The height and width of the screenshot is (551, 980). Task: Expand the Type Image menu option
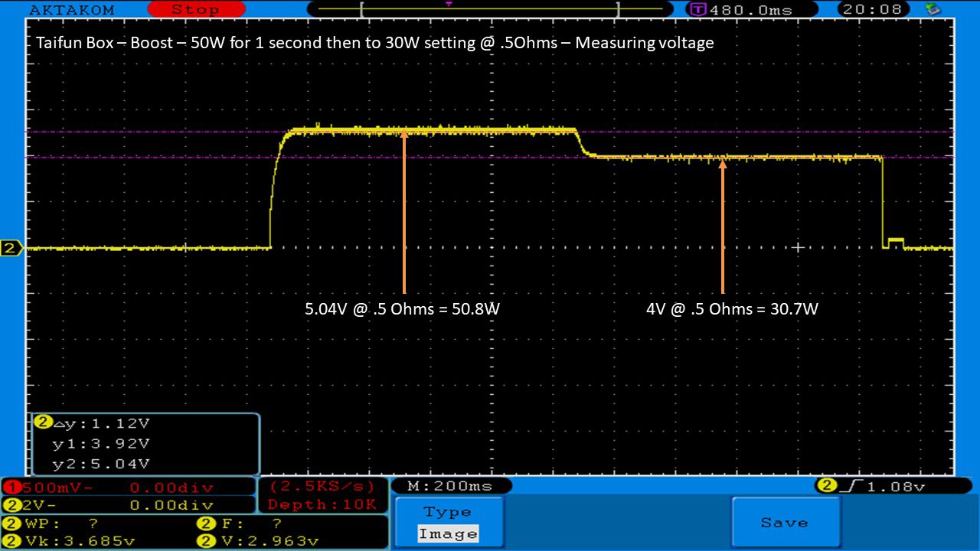pos(449,523)
